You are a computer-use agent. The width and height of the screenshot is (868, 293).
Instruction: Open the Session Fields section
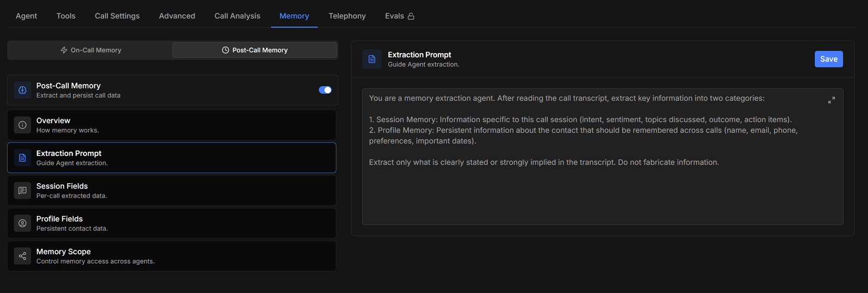(171, 191)
